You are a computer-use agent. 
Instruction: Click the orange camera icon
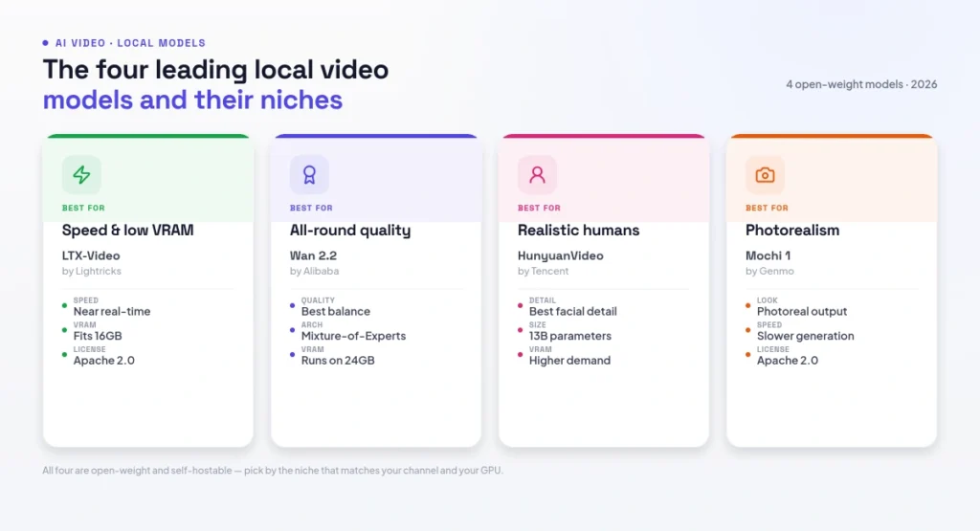point(765,175)
